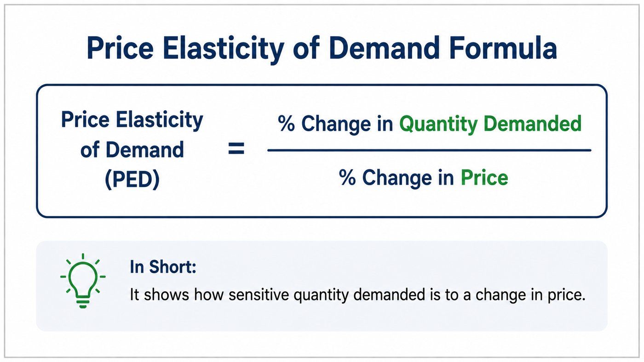Click the green 'Price' word in denominator
The width and height of the screenshot is (644, 362).
pyautogui.click(x=484, y=177)
